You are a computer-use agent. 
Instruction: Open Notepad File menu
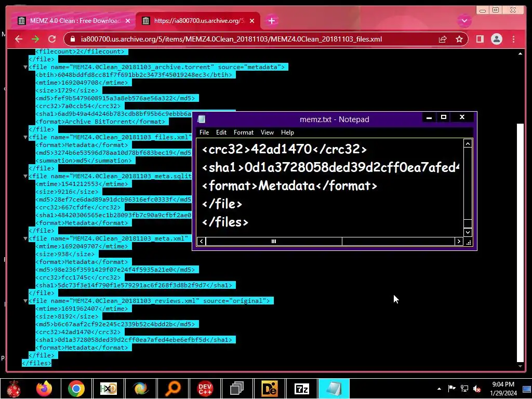[204, 132]
